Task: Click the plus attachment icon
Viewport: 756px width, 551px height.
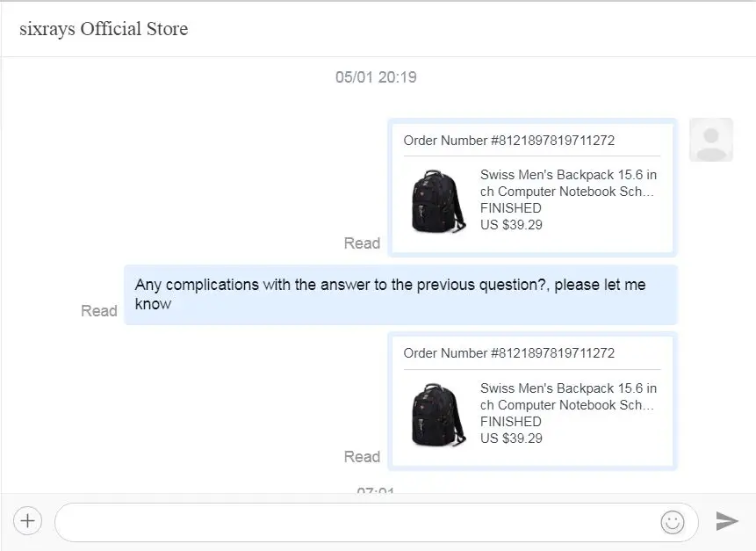Action: (x=28, y=521)
